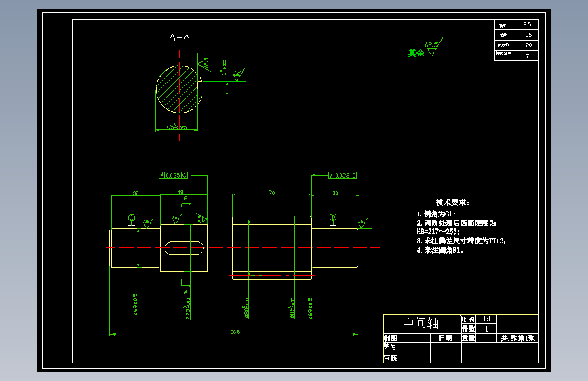Select the 技术要求 heading text
This screenshot has height=381, width=588.
(x=452, y=203)
